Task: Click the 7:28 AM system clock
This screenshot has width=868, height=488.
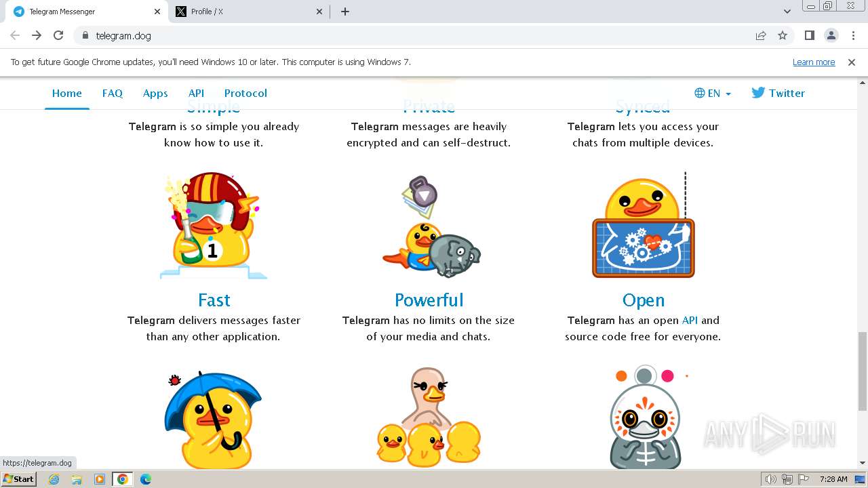Action: point(833,479)
